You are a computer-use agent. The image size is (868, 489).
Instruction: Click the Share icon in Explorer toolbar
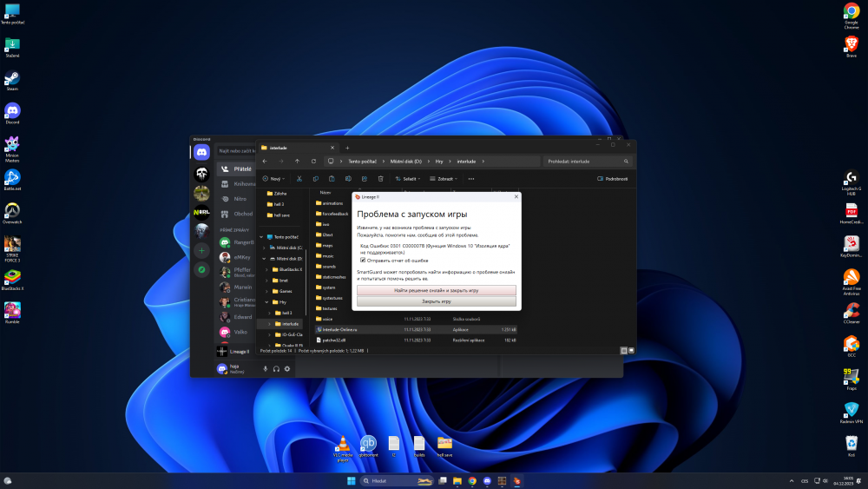[x=365, y=179]
